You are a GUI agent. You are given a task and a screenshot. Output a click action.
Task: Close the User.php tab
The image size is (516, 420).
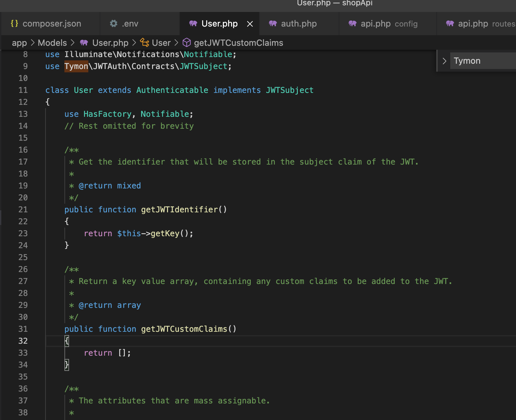[250, 24]
